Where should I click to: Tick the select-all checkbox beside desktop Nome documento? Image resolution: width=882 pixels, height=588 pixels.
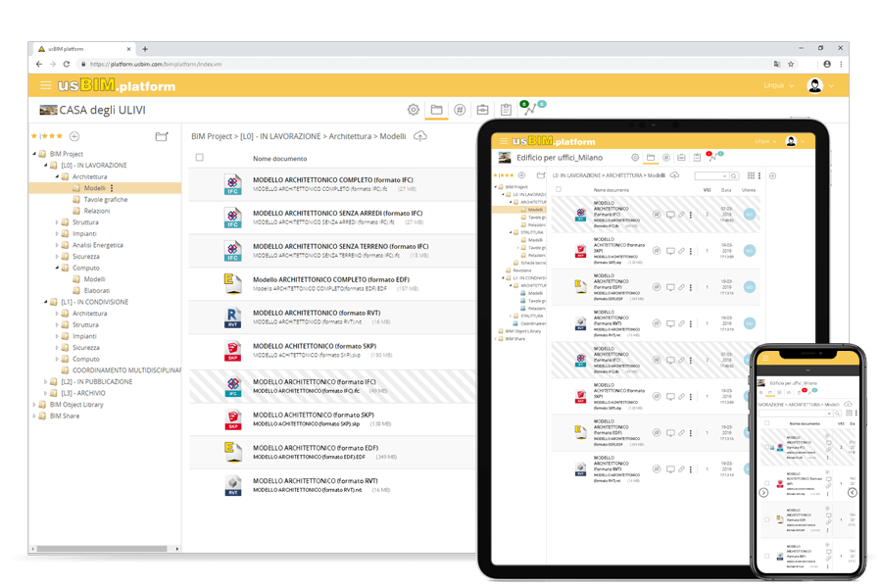point(199,158)
